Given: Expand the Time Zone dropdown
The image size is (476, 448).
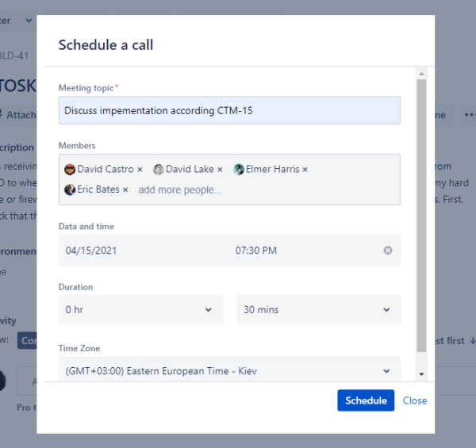Looking at the screenshot, I should pos(229,370).
